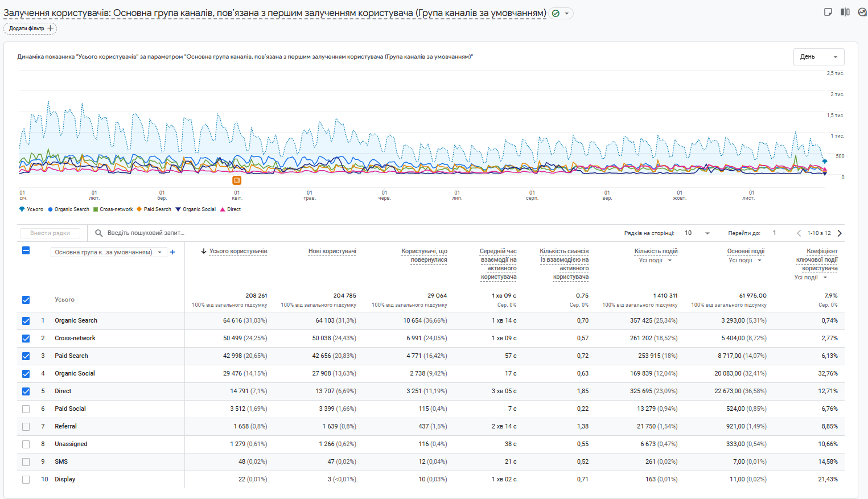Image resolution: width=868 pixels, height=499 pixels.
Task: Click the compare data columns icon
Action: pyautogui.click(x=845, y=12)
